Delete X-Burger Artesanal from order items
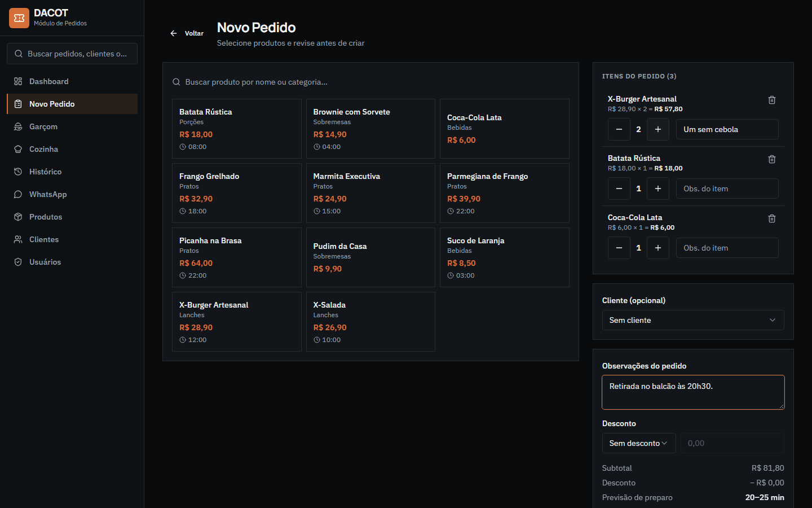Screen dimensions: 812x508 click(x=772, y=100)
